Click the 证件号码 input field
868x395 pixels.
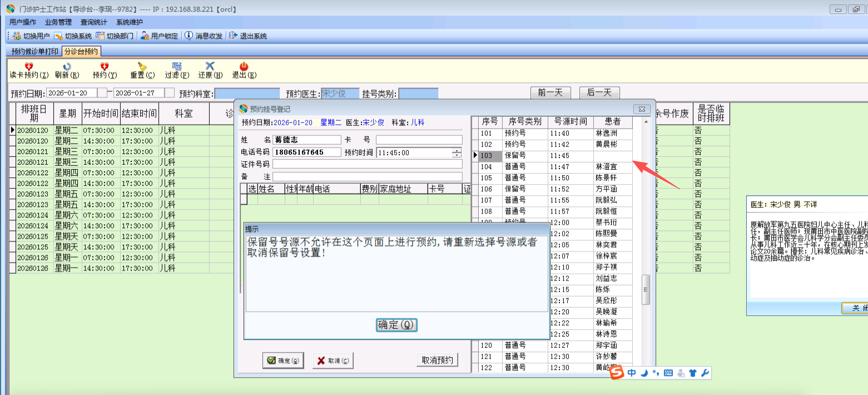(367, 164)
